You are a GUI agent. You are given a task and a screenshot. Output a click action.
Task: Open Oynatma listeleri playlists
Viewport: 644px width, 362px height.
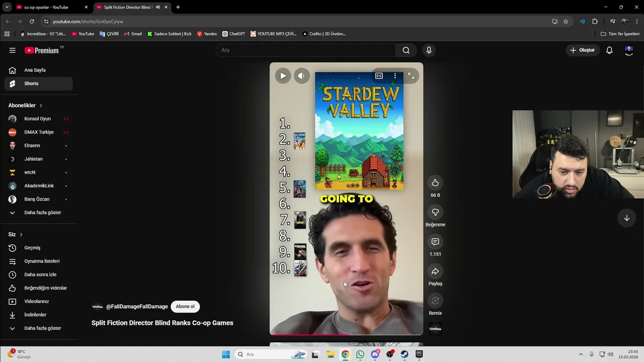(x=38, y=261)
